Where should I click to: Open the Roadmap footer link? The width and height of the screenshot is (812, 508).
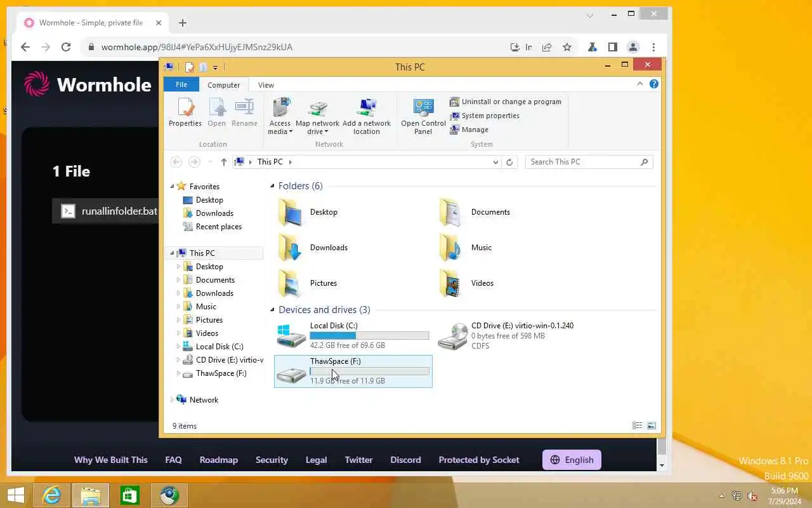pyautogui.click(x=218, y=460)
